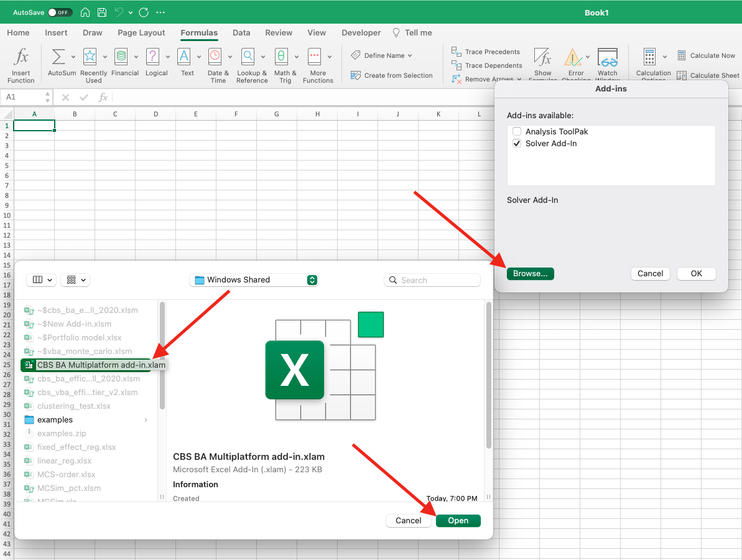Open the Logical functions icon
The image size is (742, 560).
[152, 57]
